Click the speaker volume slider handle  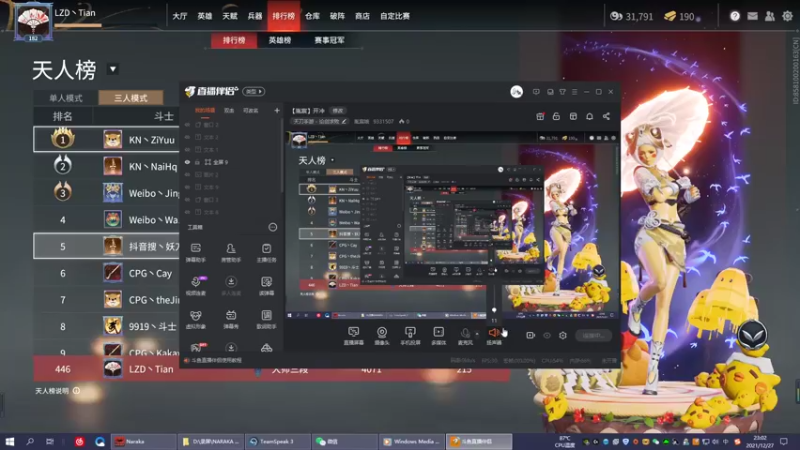click(494, 310)
